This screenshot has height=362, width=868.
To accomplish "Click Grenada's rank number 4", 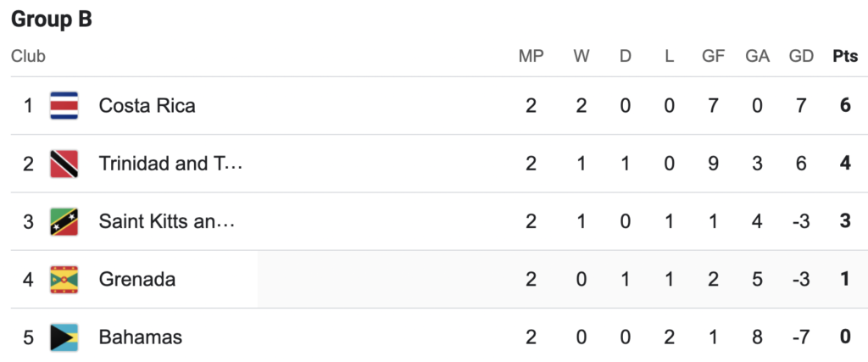I will [x=28, y=280].
